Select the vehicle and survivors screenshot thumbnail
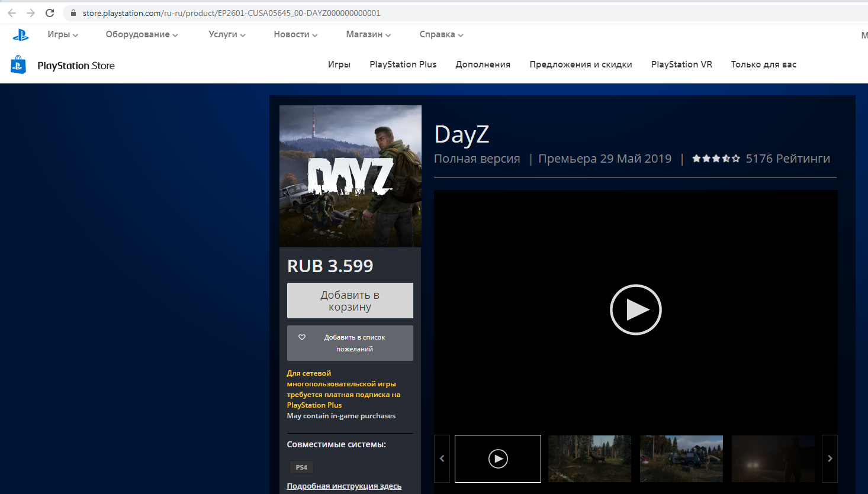This screenshot has width=868, height=494. click(681, 459)
